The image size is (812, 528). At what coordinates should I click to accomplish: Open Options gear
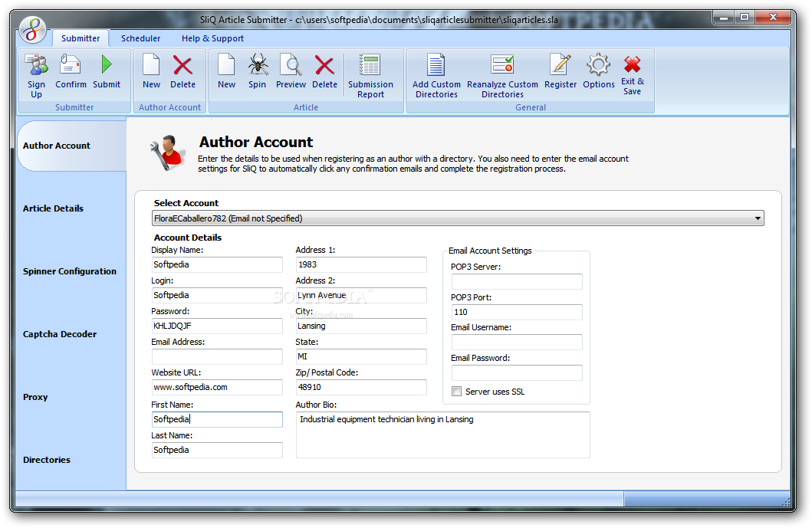point(599,71)
